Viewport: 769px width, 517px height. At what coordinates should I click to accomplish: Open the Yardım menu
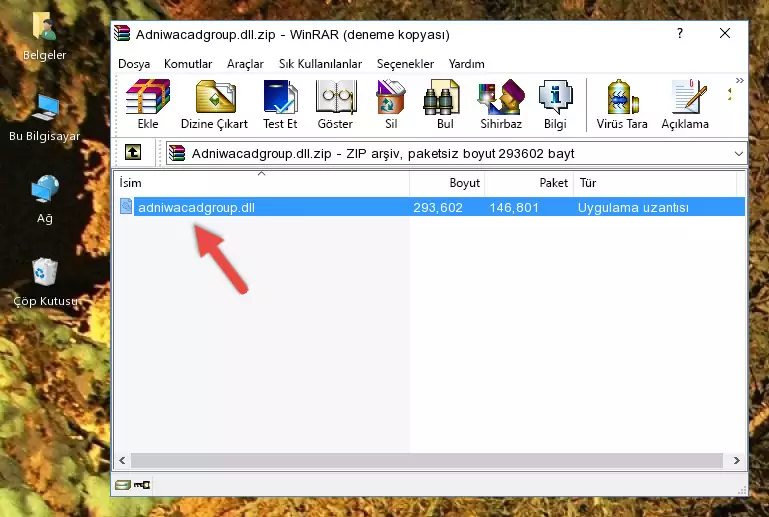(x=466, y=64)
